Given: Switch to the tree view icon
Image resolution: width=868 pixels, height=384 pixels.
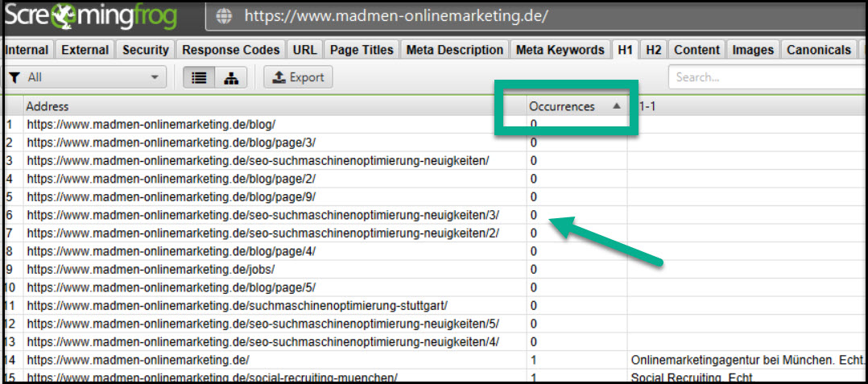Looking at the screenshot, I should pos(231,78).
